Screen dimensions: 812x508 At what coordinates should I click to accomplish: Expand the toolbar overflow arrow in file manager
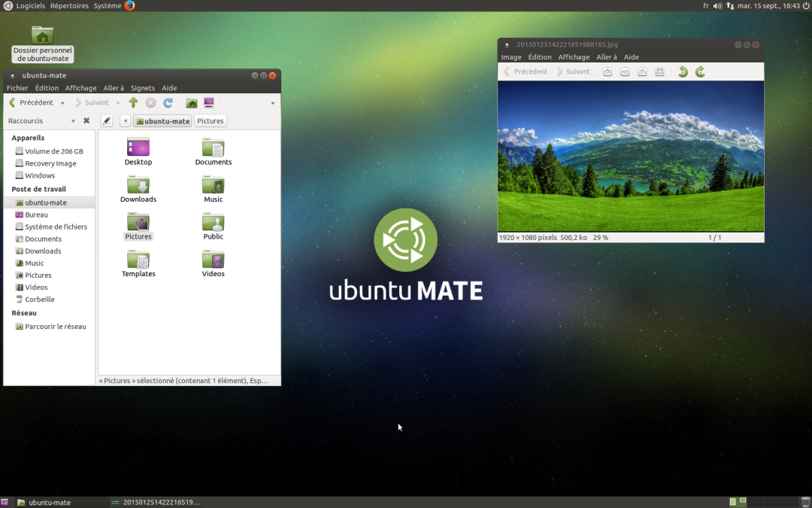coord(272,103)
